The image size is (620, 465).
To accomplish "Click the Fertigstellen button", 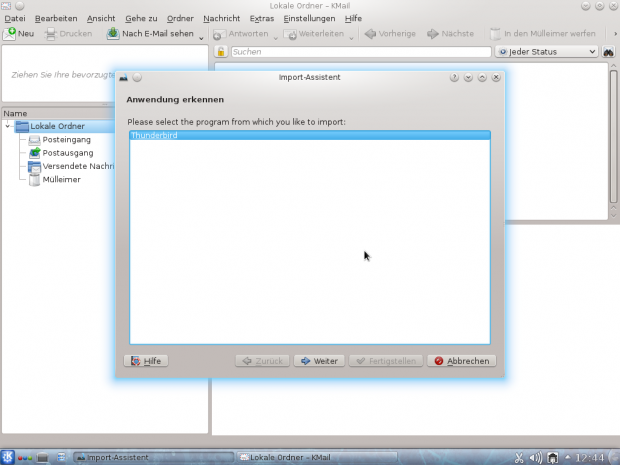I will [386, 361].
